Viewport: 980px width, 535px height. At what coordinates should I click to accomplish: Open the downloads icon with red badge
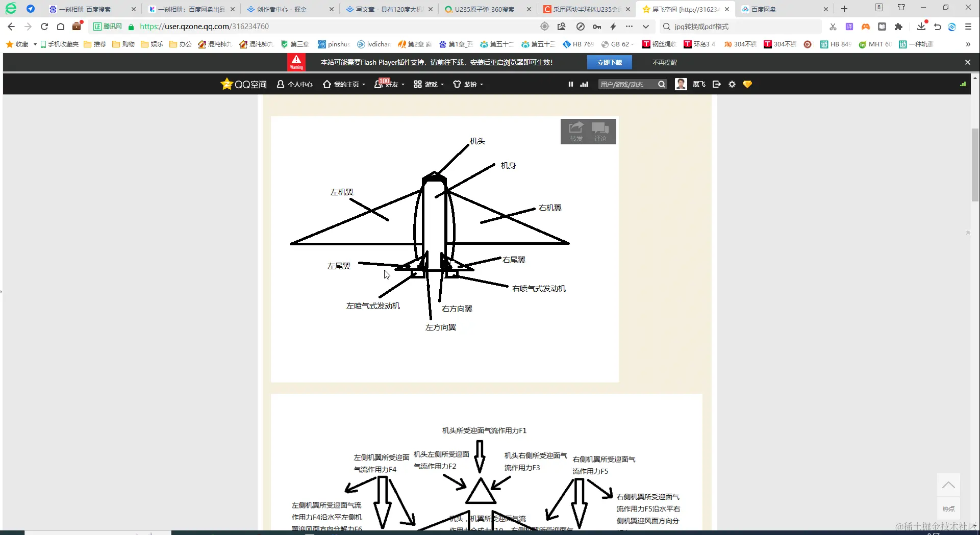tap(921, 27)
